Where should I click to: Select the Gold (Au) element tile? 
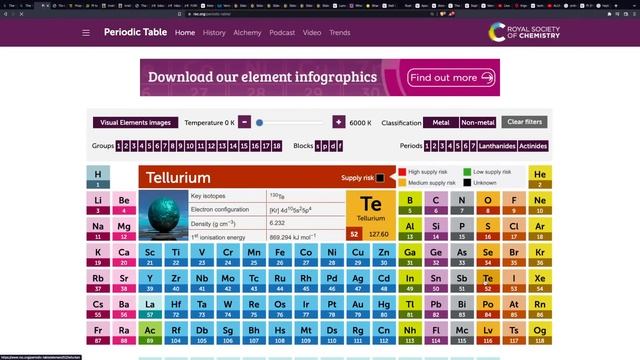(358, 307)
